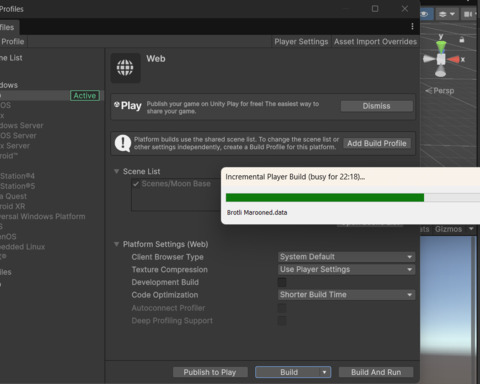Click the Web platform globe icon

pos(125,68)
